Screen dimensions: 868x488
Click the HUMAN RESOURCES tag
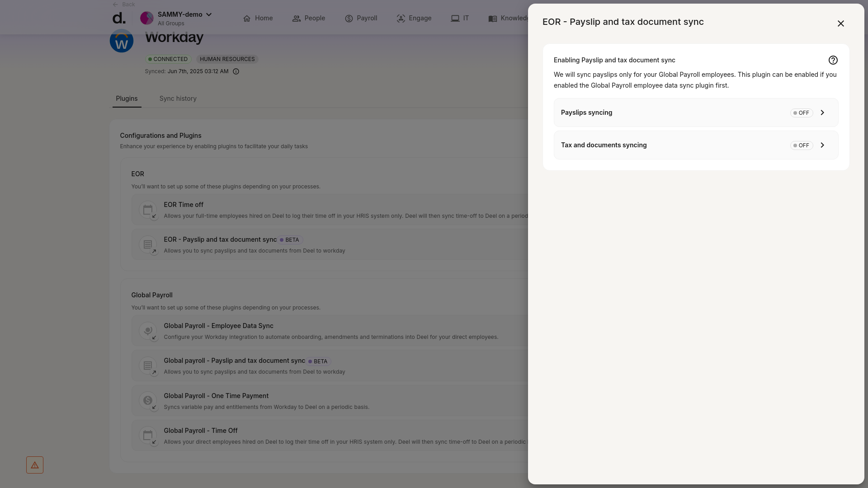227,59
